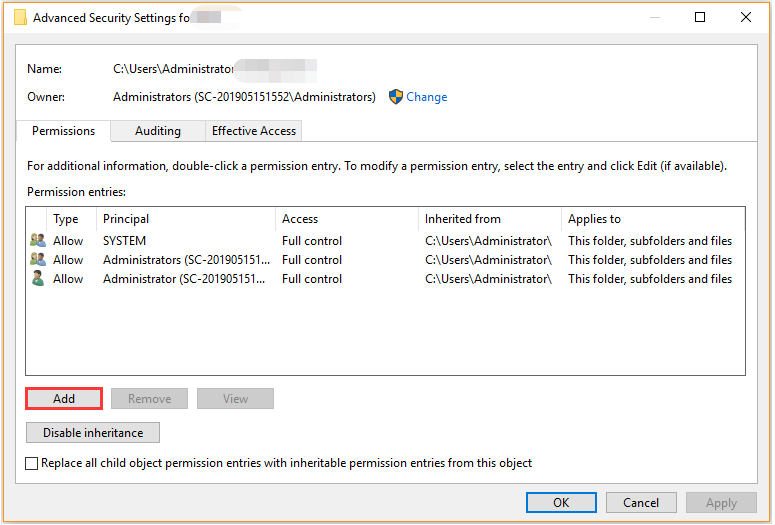Confirm with the OK button
775x525 pixels.
(x=561, y=503)
